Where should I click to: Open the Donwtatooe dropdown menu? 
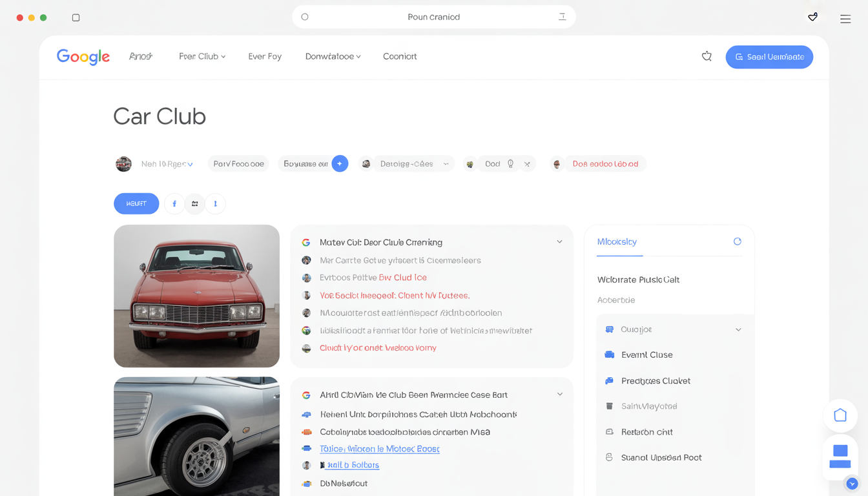click(333, 57)
